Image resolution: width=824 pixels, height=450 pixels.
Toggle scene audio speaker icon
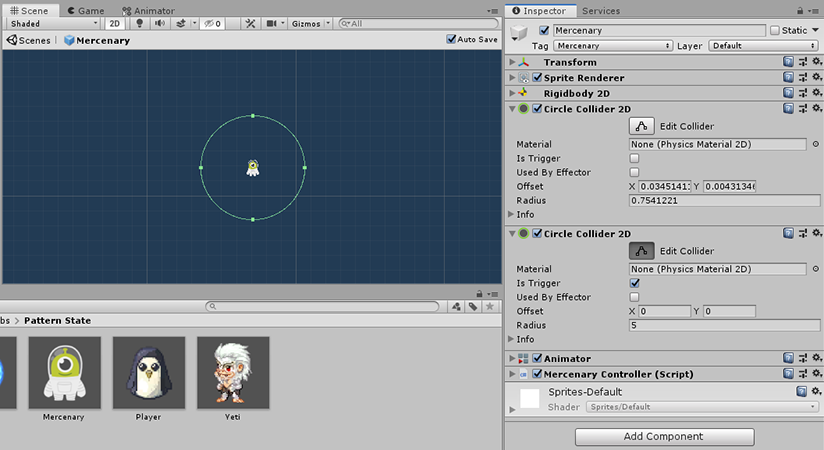pos(159,23)
